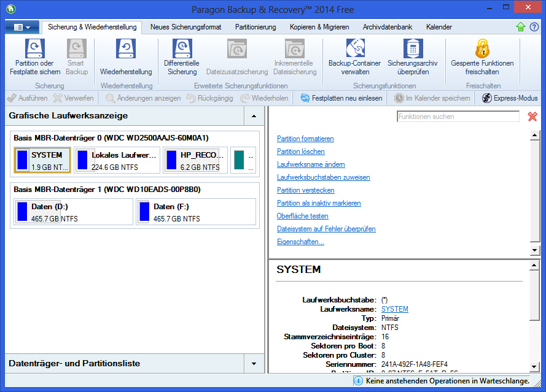Open the blue application menu dropdown
Viewport: 546px width, 392px height.
pos(21,27)
